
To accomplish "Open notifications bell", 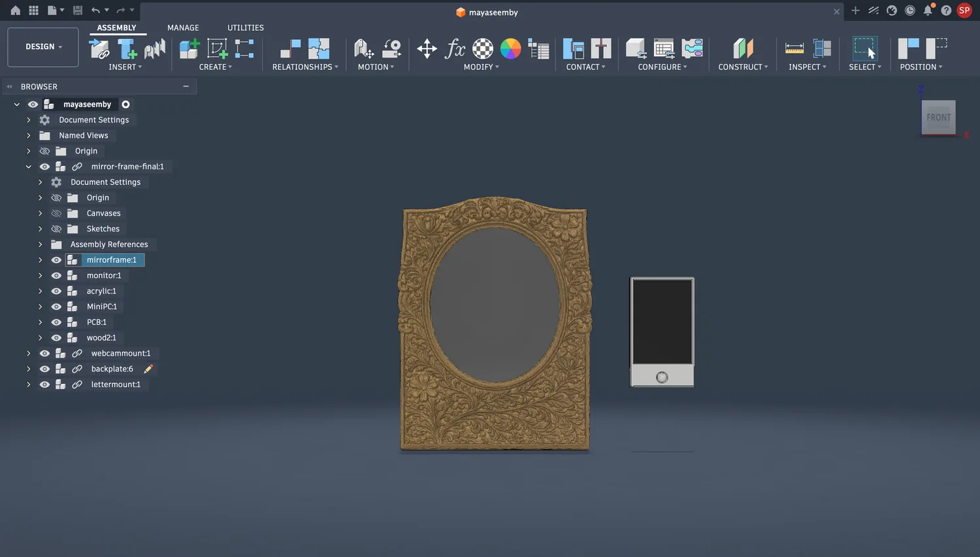I will point(928,10).
